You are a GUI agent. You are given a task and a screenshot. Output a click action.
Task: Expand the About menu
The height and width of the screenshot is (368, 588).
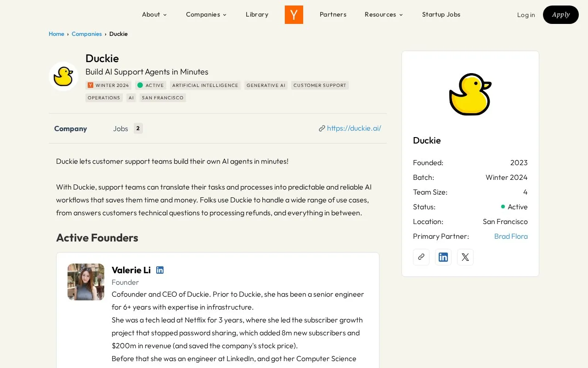pos(154,14)
